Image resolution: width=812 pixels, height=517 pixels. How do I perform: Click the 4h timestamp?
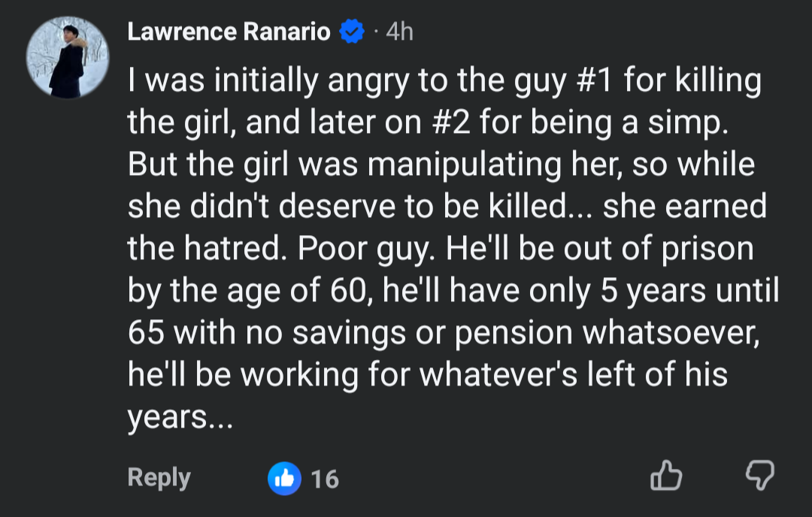tap(399, 32)
